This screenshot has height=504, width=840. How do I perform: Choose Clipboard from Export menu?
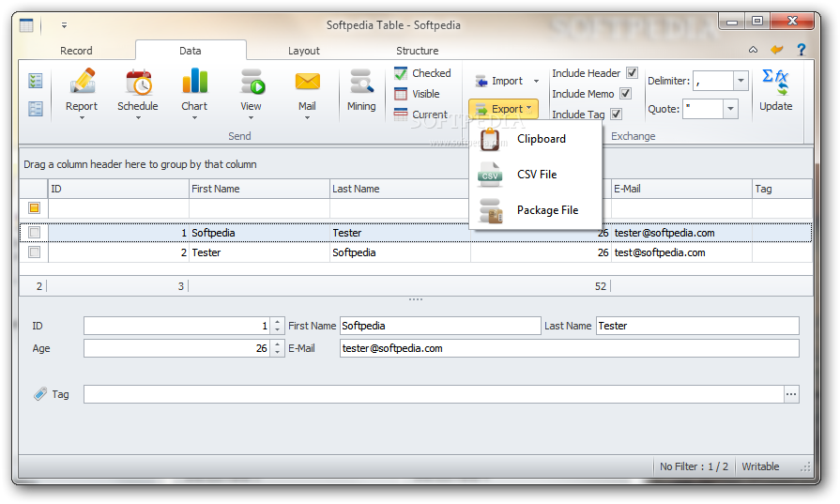point(536,139)
